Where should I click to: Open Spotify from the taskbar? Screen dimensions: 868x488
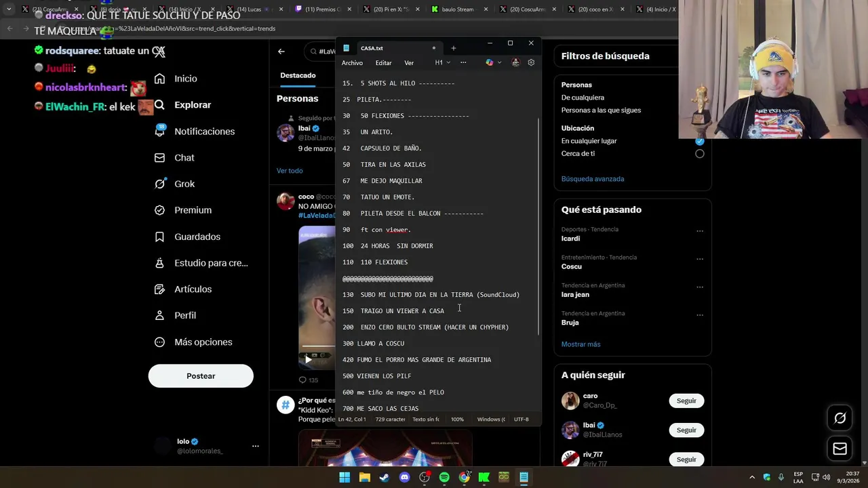point(444,477)
